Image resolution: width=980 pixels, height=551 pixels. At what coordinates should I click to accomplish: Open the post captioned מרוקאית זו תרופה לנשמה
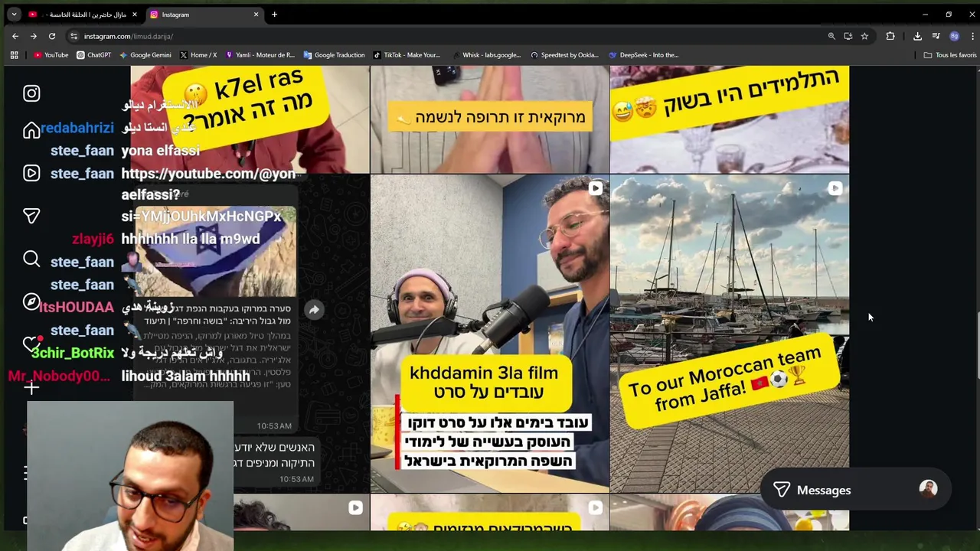490,119
